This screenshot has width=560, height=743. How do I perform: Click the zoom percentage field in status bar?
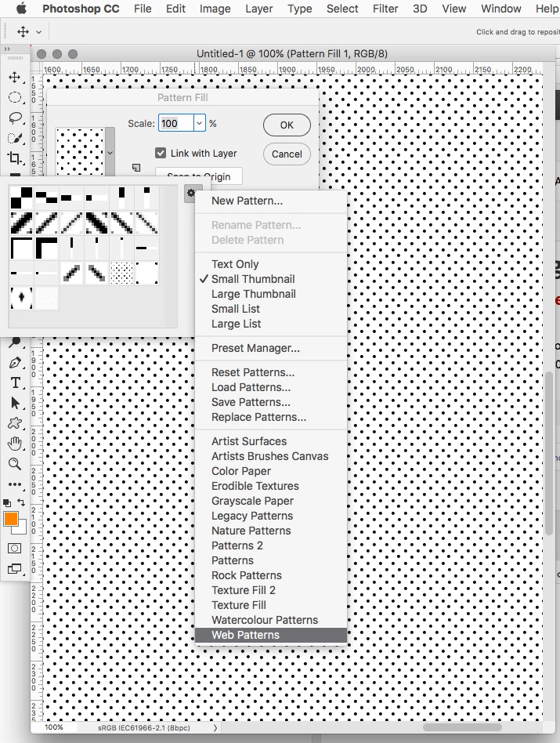pyautogui.click(x=54, y=727)
